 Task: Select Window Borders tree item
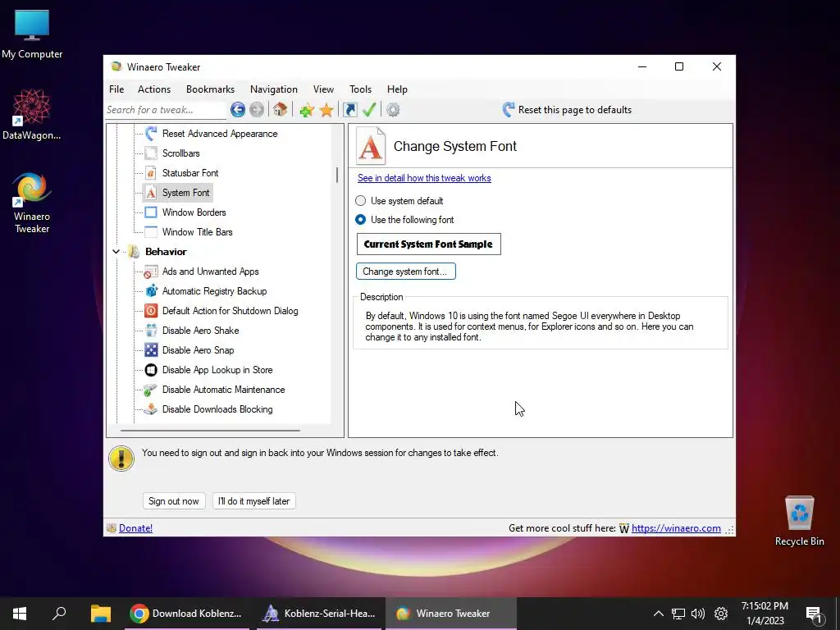pos(194,212)
